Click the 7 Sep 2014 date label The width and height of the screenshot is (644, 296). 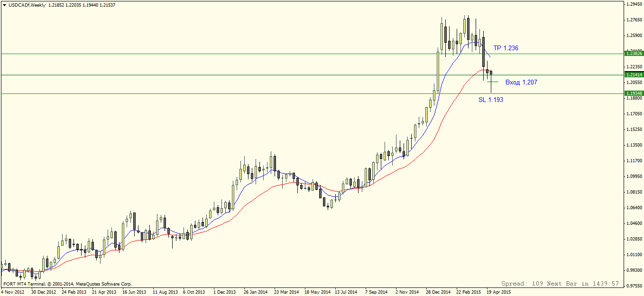376,292
